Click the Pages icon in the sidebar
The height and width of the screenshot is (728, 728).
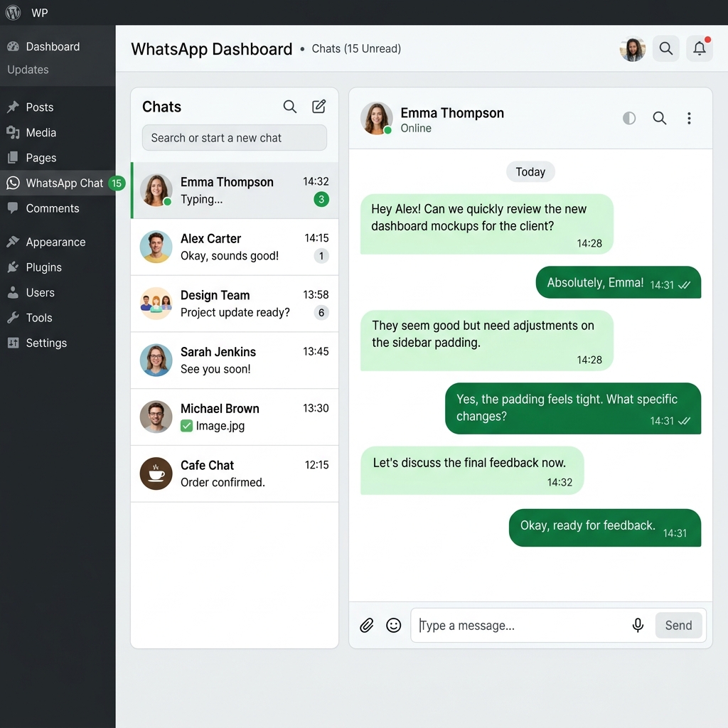pos(13,158)
